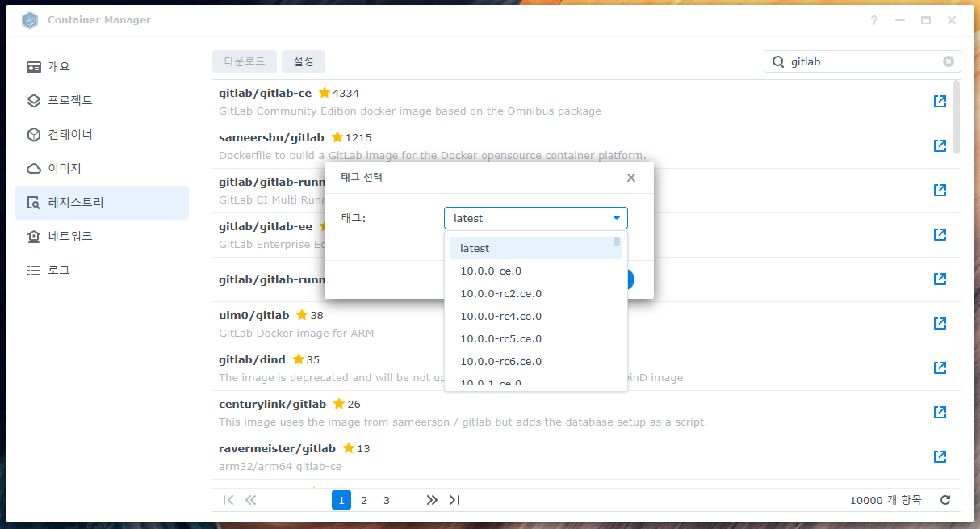
Task: Click the registry list scrollbar
Action: tap(957, 116)
